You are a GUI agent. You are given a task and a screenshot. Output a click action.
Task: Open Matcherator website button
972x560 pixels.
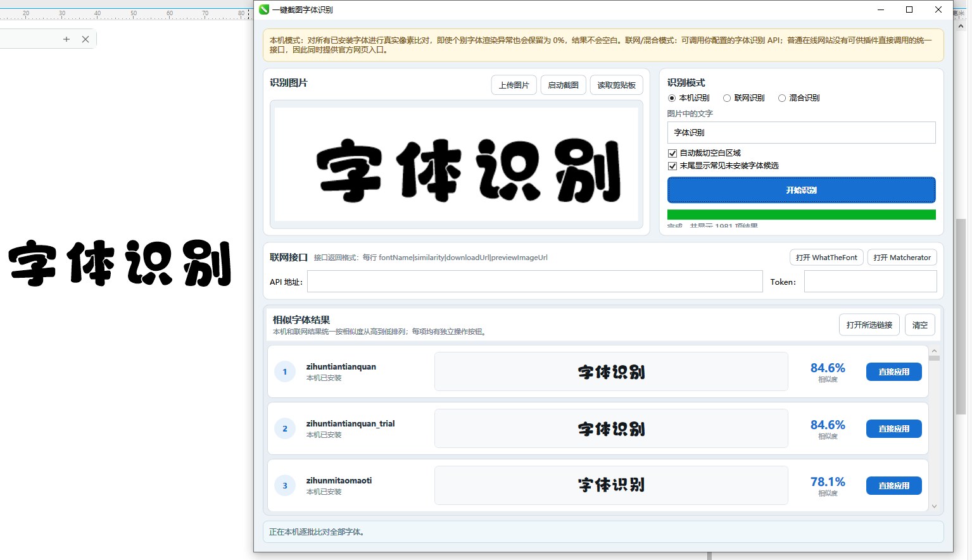coord(902,258)
